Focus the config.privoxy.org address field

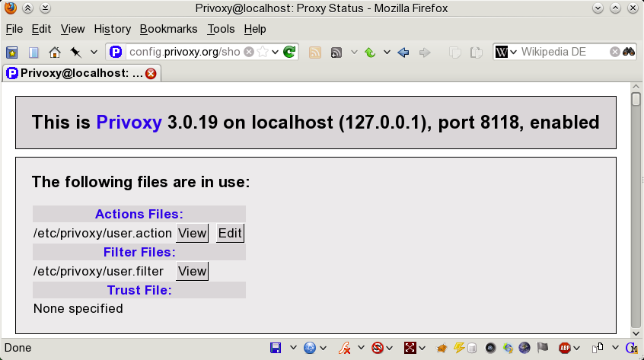(x=184, y=52)
